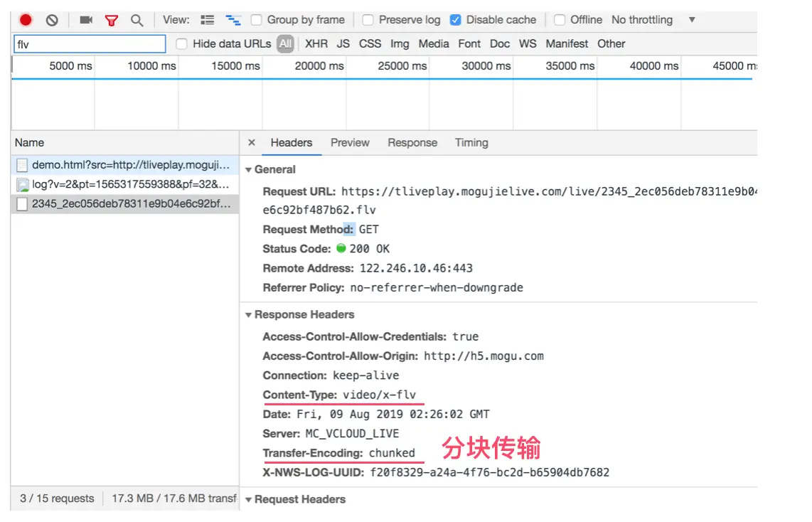This screenshot has width=812, height=522.
Task: Filter requests by XHR
Action: [316, 44]
